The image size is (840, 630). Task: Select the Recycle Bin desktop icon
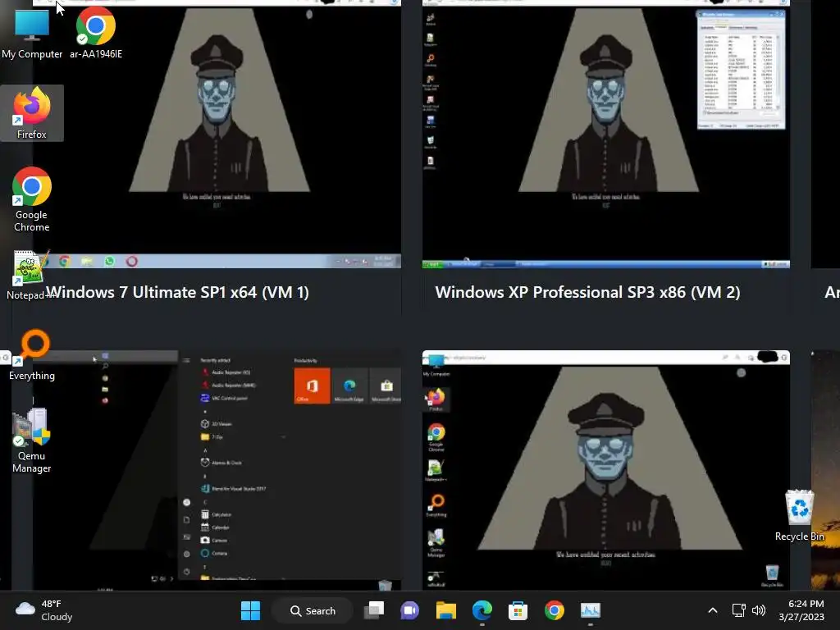pyautogui.click(x=799, y=515)
